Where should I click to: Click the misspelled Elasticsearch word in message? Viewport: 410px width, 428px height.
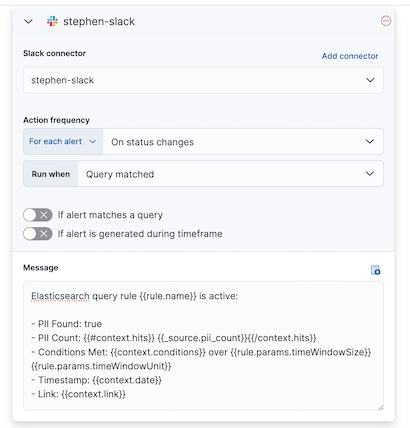[60, 296]
